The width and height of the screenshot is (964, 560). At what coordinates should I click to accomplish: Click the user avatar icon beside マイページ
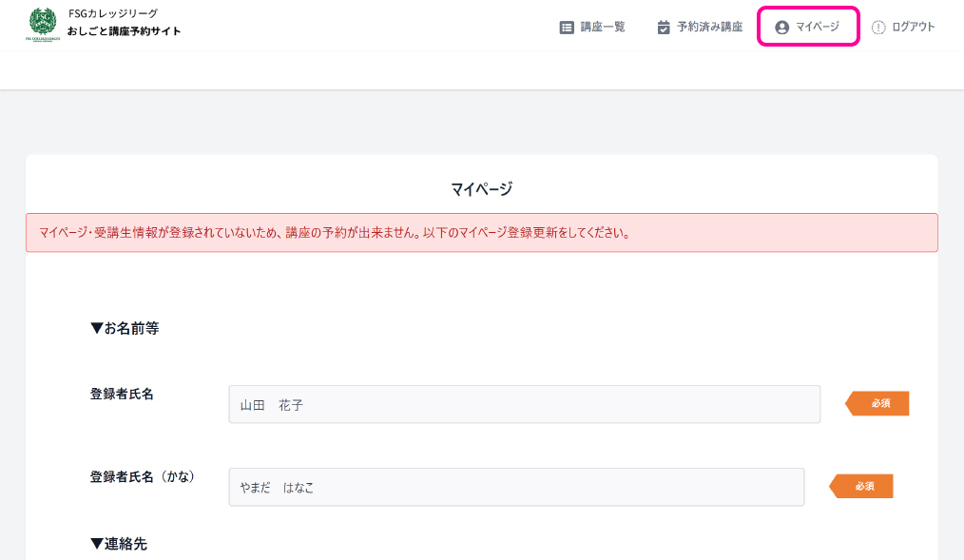point(782,28)
